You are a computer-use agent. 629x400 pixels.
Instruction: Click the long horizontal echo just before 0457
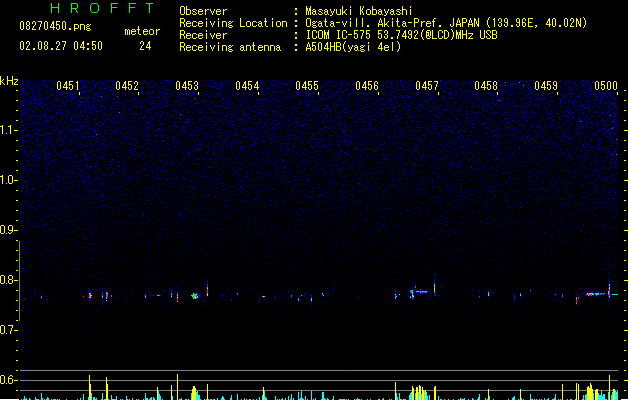click(x=420, y=292)
